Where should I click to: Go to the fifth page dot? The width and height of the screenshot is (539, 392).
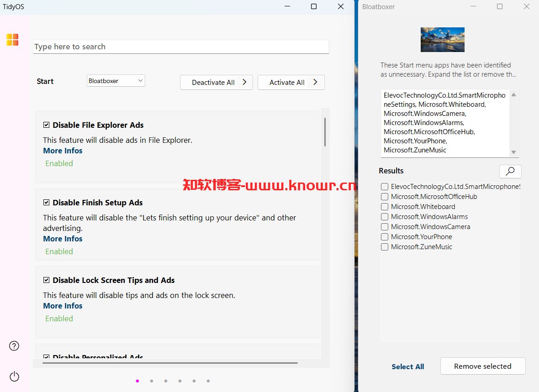tap(194, 381)
